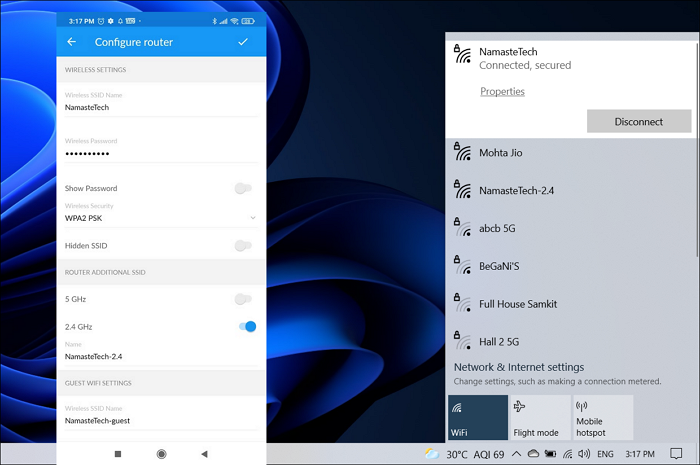Click the battery tray icon
700x465 pixels.
click(x=550, y=454)
